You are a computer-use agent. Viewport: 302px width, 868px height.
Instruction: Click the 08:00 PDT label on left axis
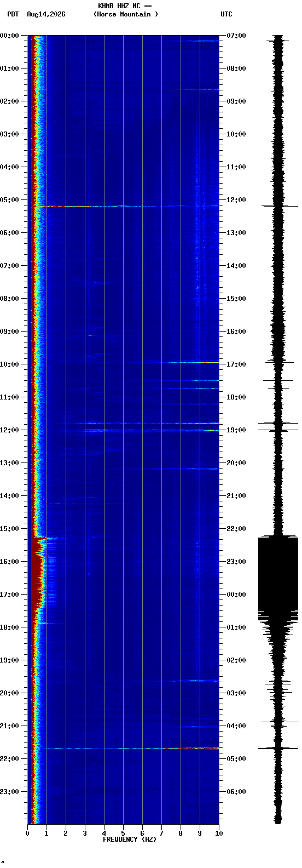tap(10, 299)
